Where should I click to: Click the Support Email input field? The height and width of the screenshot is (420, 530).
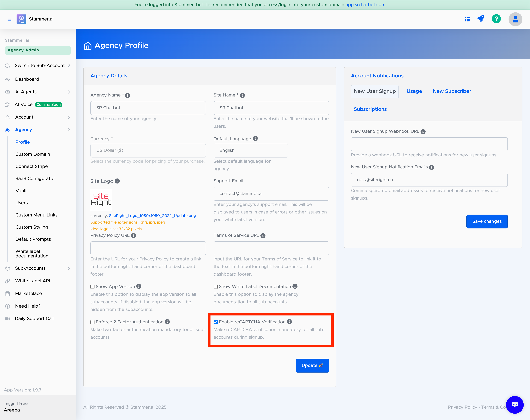point(271,194)
